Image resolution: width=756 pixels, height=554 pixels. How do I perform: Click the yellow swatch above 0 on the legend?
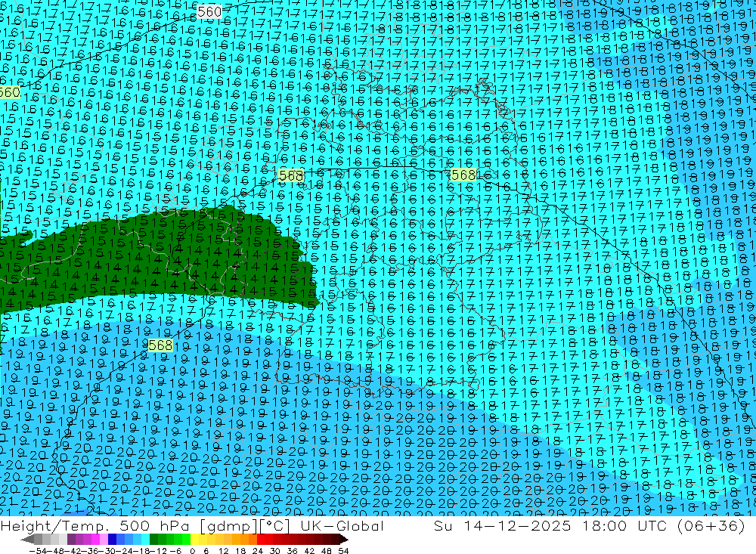195,540
